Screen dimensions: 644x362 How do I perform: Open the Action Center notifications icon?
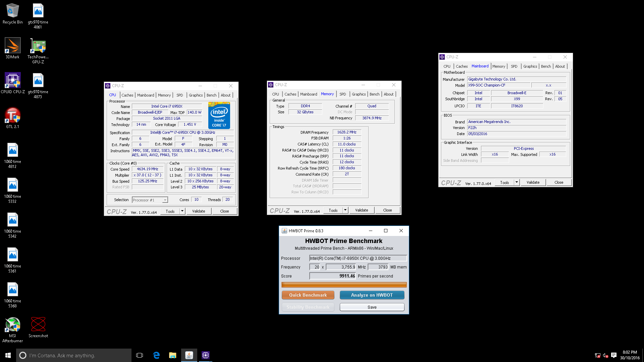click(614, 355)
